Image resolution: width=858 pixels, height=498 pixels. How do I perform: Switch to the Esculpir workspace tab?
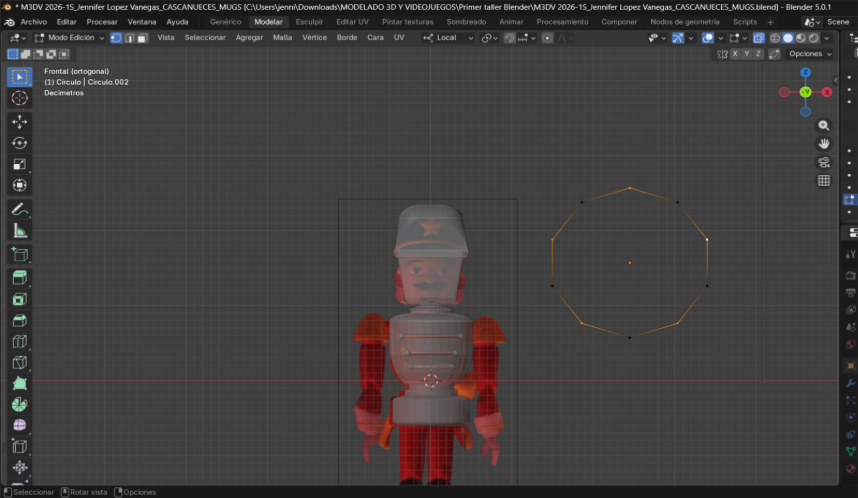click(309, 21)
